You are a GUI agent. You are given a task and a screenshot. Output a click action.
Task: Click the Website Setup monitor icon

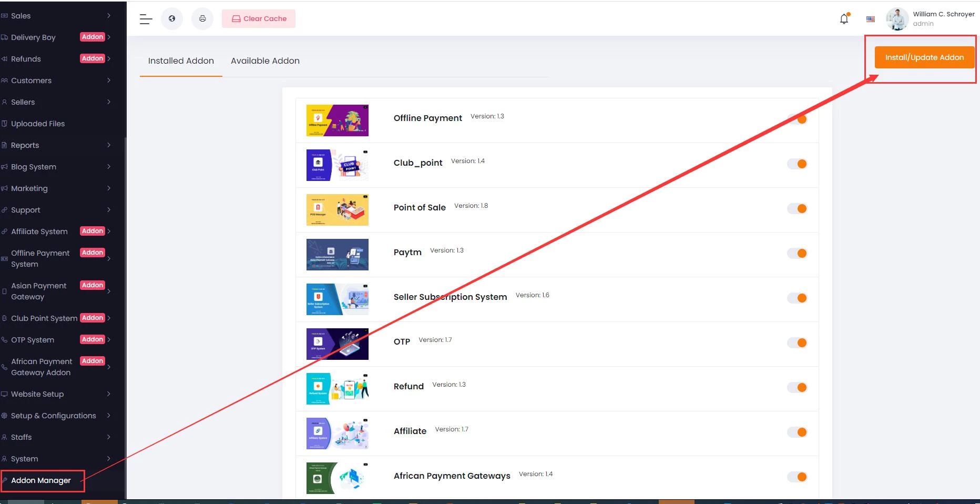click(x=4, y=394)
